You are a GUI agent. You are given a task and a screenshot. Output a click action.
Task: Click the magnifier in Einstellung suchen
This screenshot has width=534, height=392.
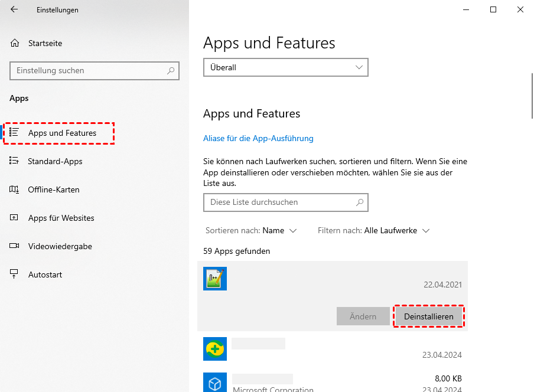(171, 71)
